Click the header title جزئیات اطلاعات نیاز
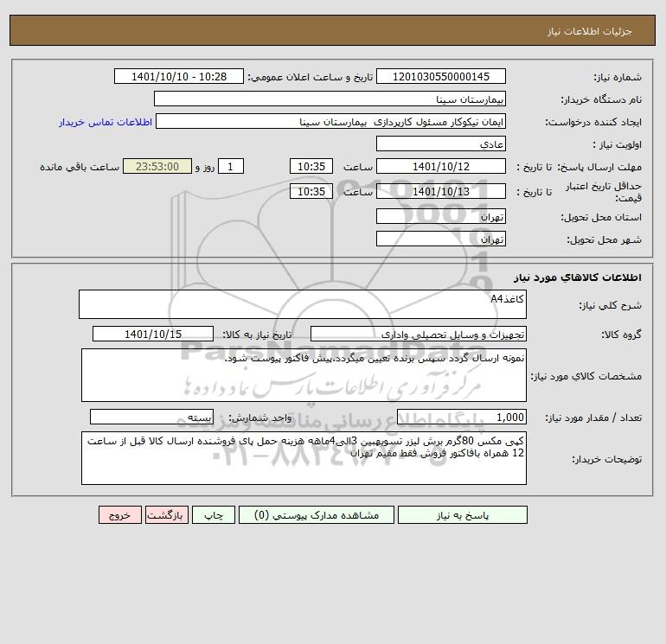 coord(590,31)
